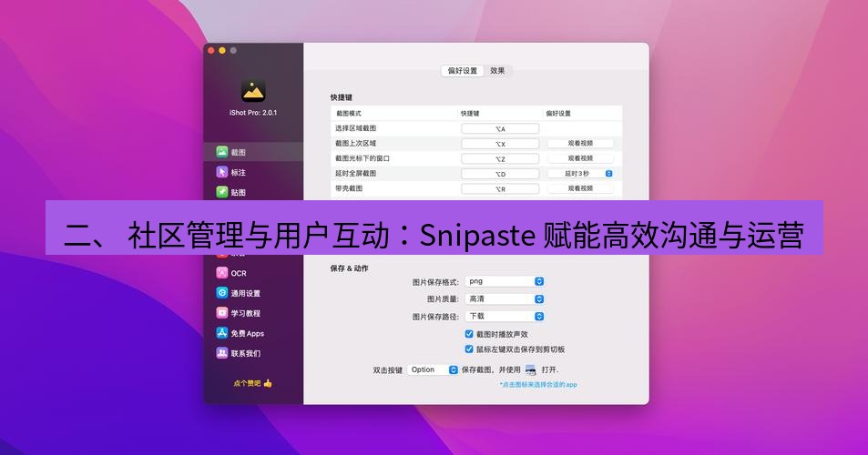The height and width of the screenshot is (455, 868).
Task: Open the 图片保存格式 png dropdown
Action: (505, 281)
